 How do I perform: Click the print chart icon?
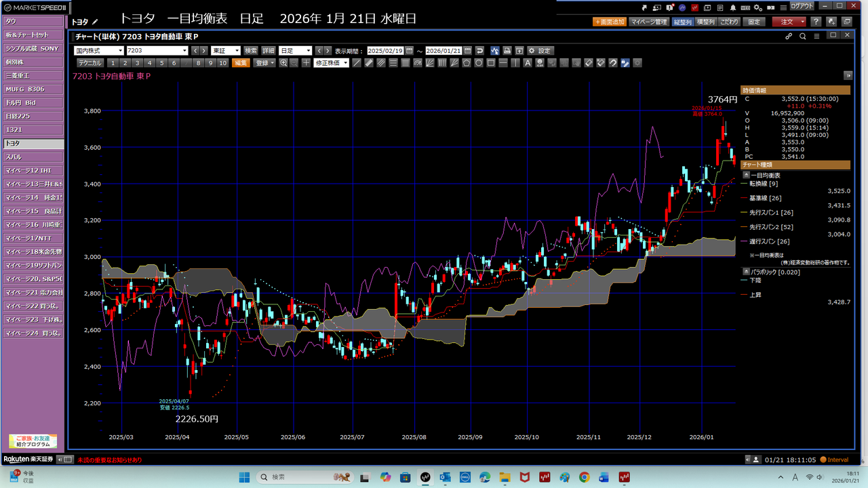(x=507, y=51)
